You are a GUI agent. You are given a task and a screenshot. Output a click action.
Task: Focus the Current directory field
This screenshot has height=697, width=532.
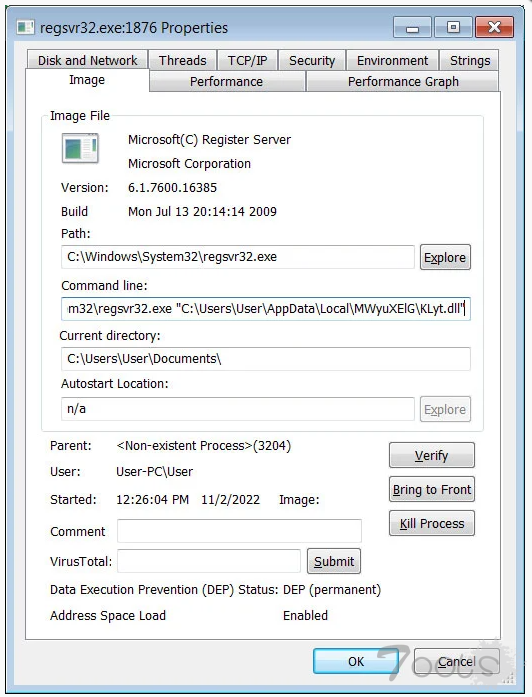tap(266, 359)
